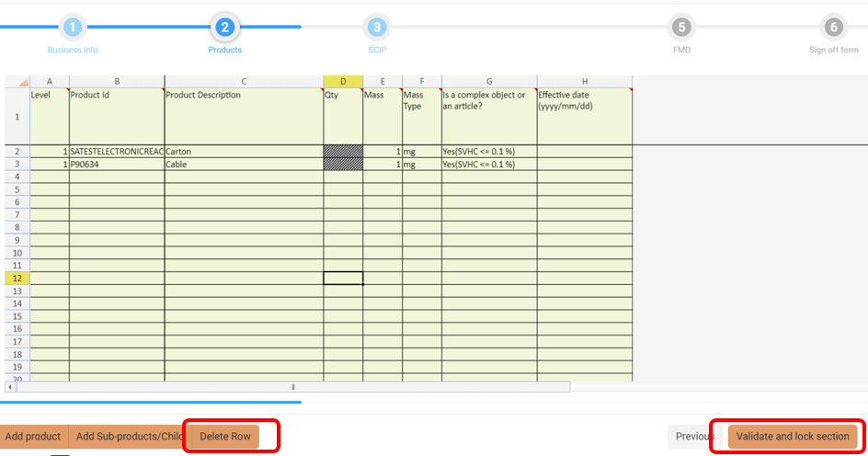Image resolution: width=868 pixels, height=456 pixels.
Task: Click the Delete Row button
Action: [x=225, y=437]
